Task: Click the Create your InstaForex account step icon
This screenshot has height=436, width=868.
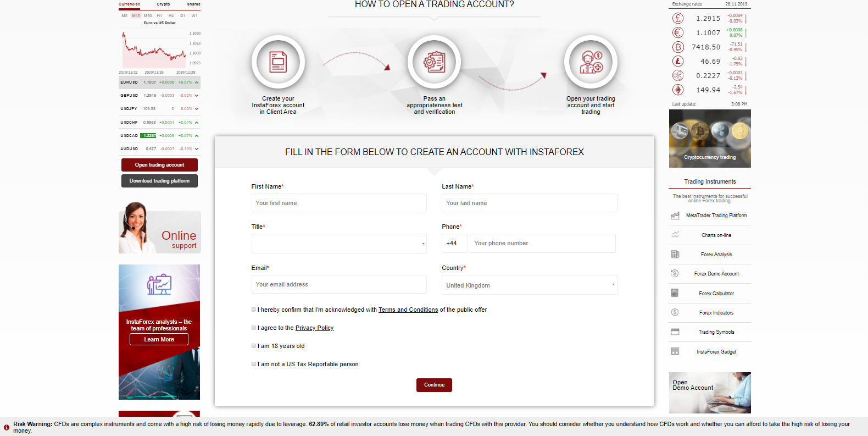Action: coord(278,62)
